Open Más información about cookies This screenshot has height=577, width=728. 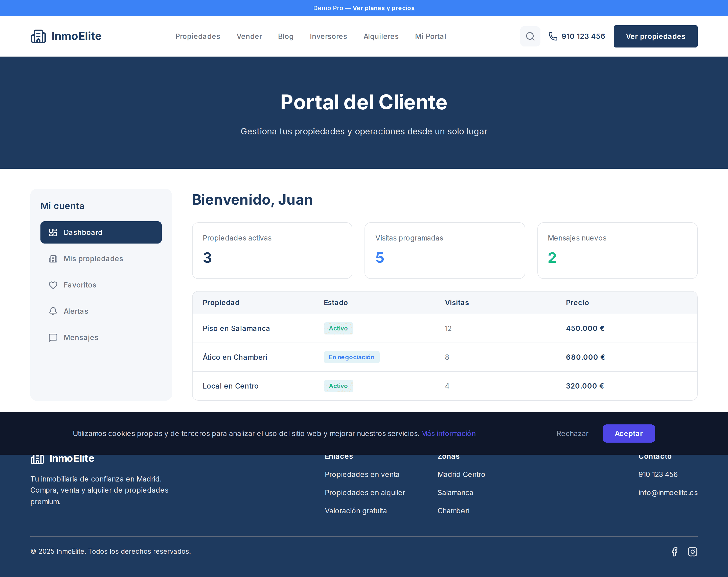click(448, 433)
